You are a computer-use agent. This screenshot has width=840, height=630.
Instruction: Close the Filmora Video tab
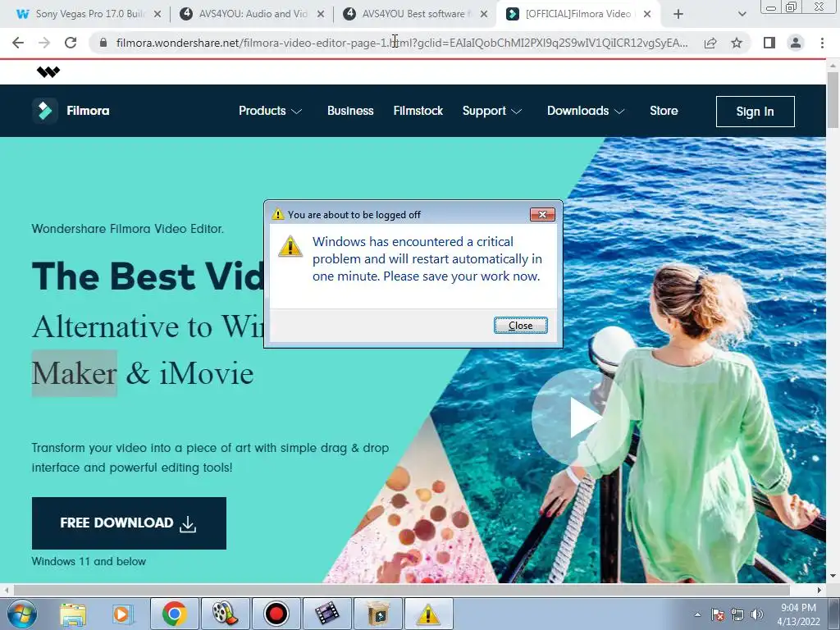(x=647, y=15)
